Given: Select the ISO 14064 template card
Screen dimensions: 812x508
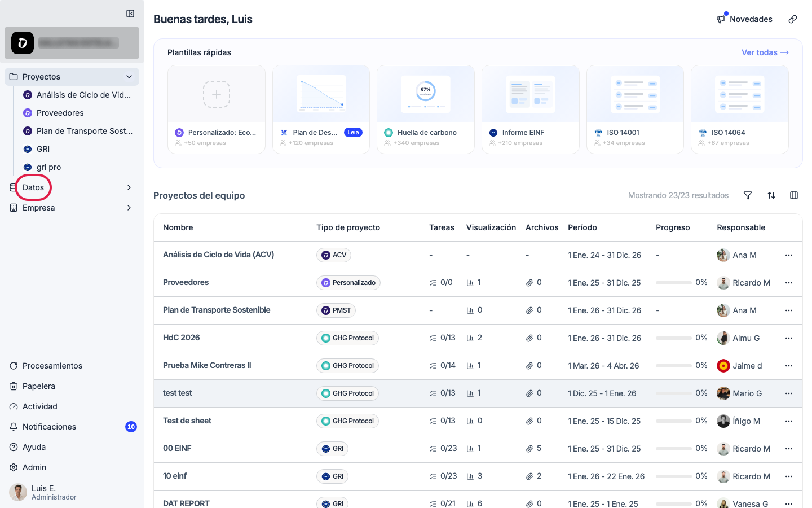Looking at the screenshot, I should [x=740, y=110].
